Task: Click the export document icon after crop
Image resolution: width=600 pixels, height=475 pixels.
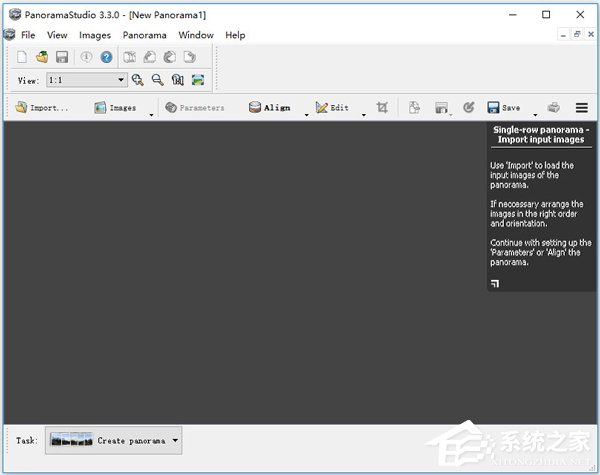Action: pyautogui.click(x=414, y=108)
